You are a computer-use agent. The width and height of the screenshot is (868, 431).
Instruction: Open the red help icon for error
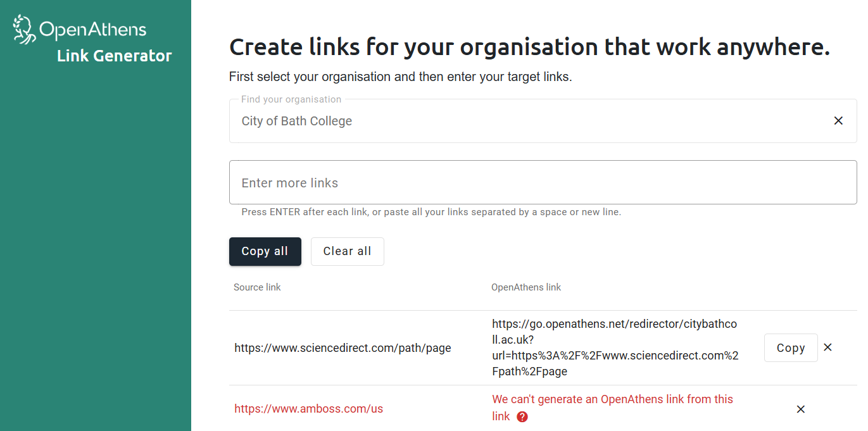[x=522, y=416]
